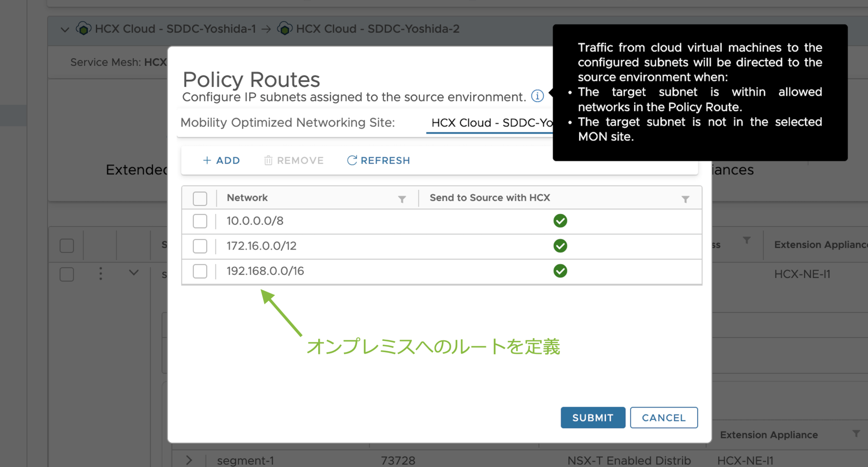868x467 pixels.
Task: Check the 192.168.0.0/16 network row checkbox
Action: (199, 271)
